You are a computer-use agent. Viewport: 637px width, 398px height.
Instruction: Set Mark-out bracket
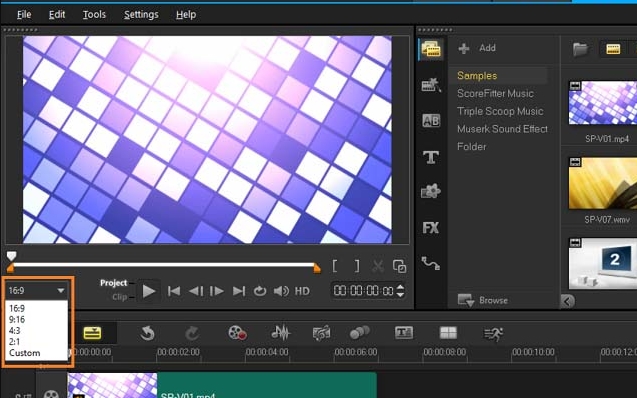pos(357,266)
